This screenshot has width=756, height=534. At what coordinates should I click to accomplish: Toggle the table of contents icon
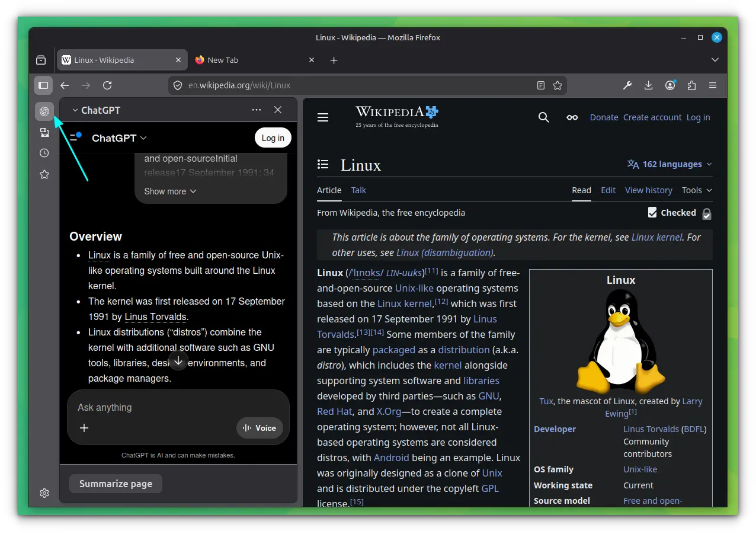(323, 164)
